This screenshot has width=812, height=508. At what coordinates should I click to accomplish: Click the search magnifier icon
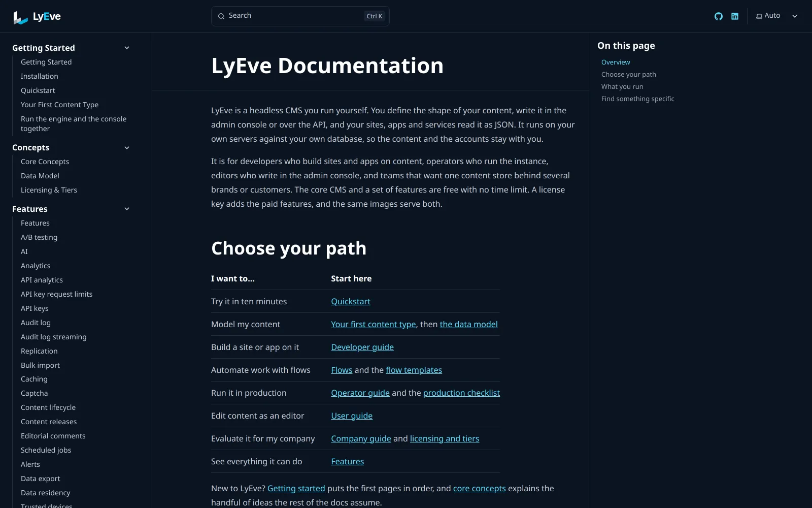click(x=221, y=16)
